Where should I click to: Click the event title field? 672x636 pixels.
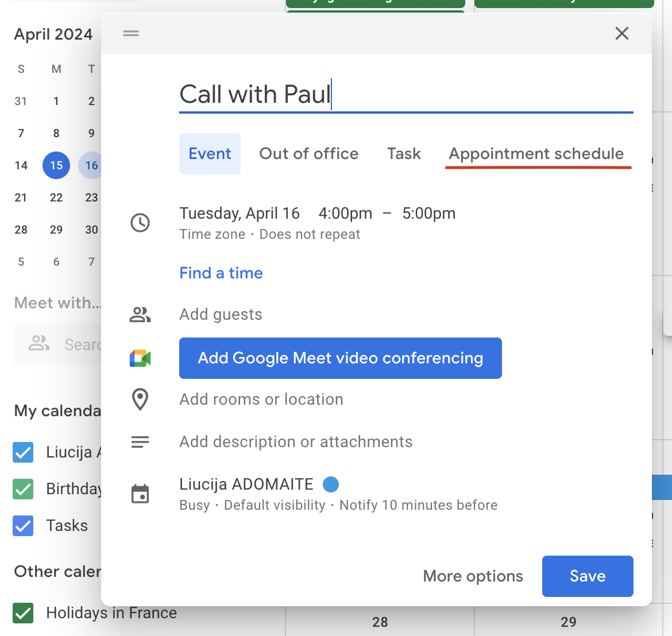point(256,94)
